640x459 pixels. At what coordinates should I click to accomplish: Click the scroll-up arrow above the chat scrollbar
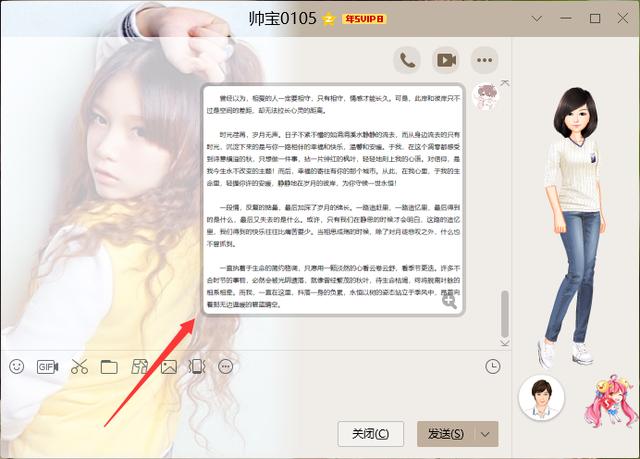[505, 83]
